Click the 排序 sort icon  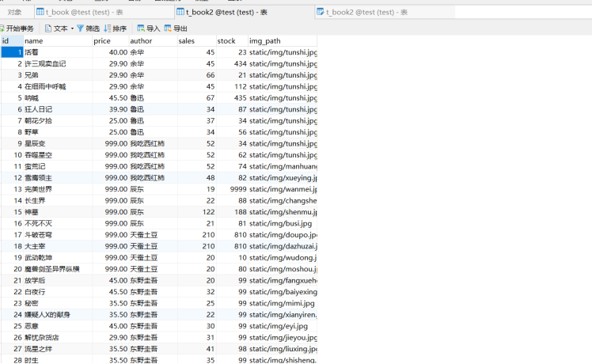(x=108, y=28)
